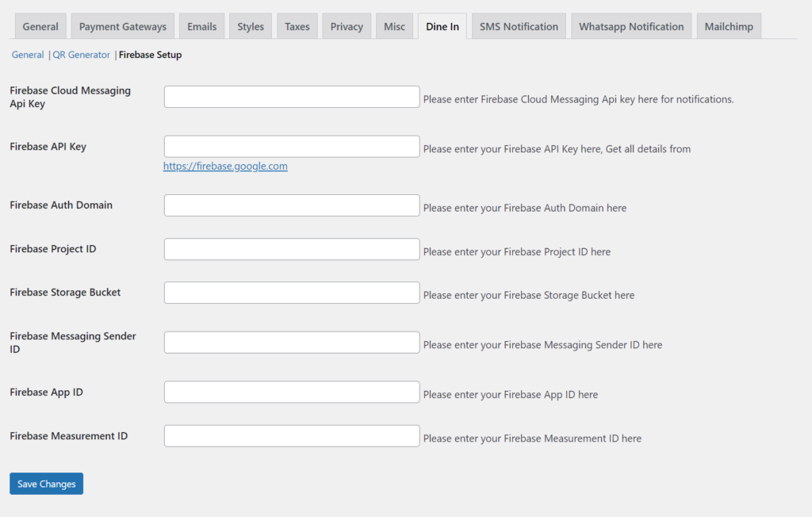Viewport: 812px width, 517px height.
Task: Click into the Firebase API Key input
Action: click(291, 147)
